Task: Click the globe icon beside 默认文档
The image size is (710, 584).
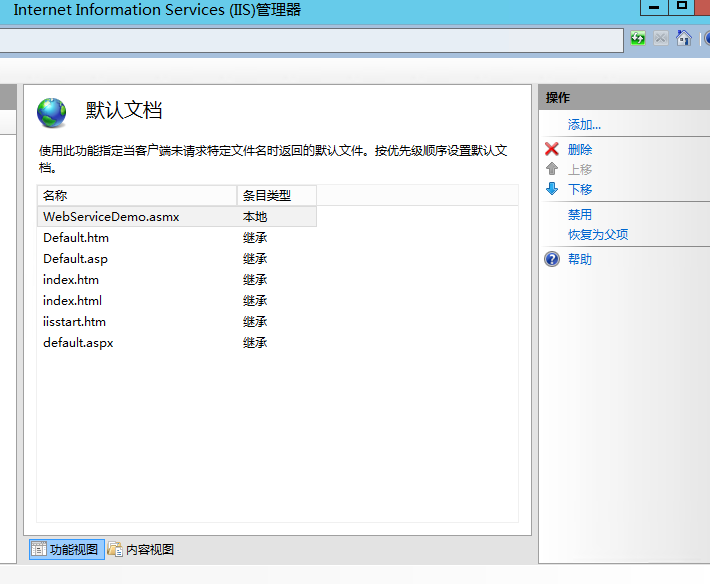Action: click(x=52, y=113)
